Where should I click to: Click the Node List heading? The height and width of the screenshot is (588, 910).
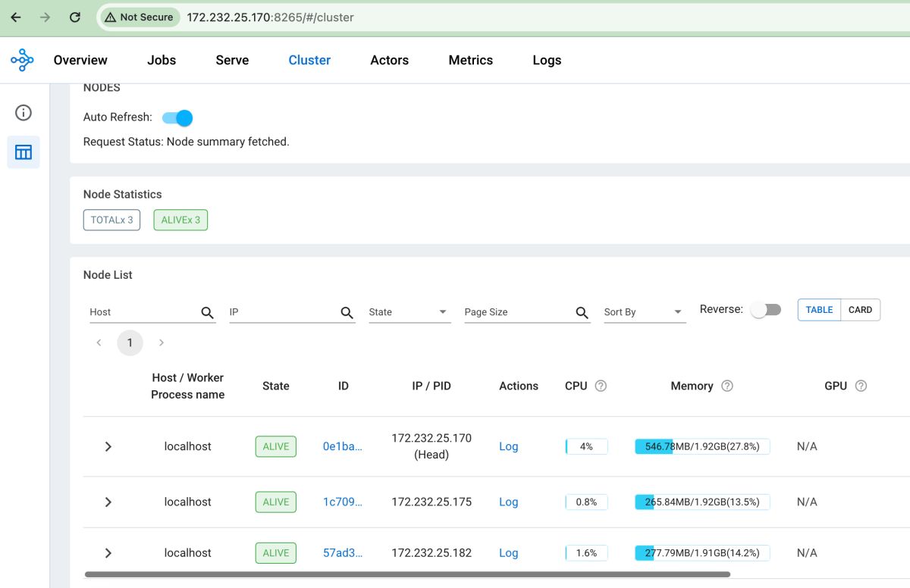[x=108, y=274]
